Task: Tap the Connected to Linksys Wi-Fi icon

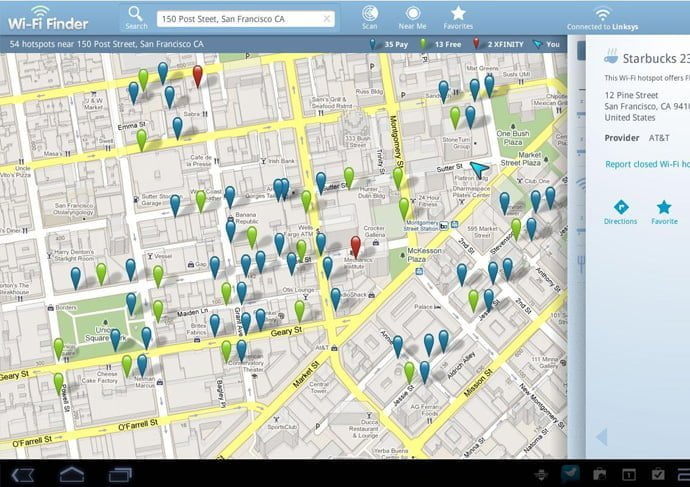Action: click(602, 14)
